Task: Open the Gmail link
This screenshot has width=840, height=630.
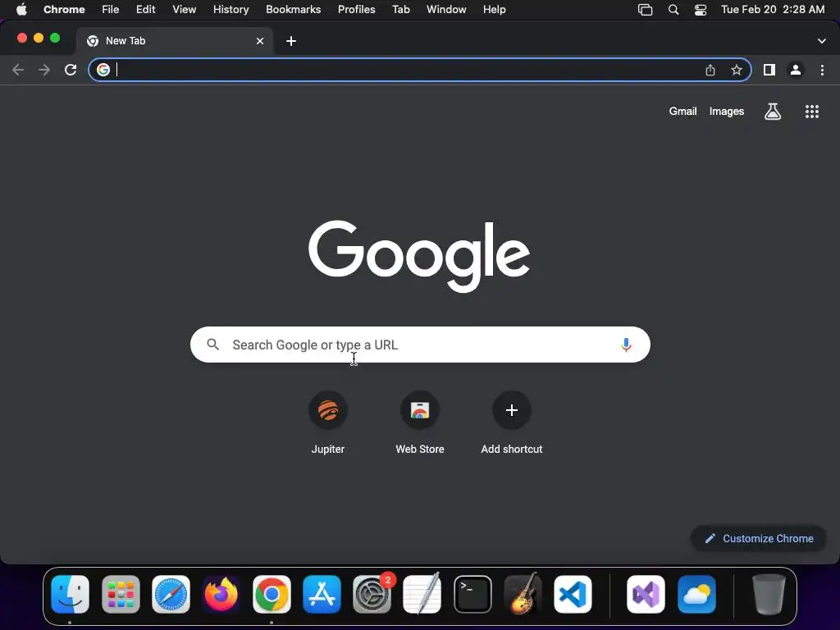Action: click(682, 112)
